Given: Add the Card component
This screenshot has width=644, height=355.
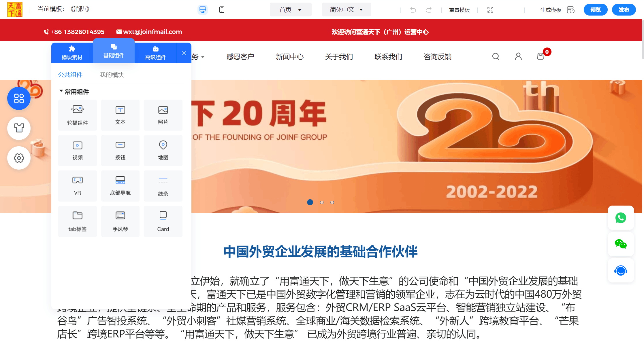Looking at the screenshot, I should point(163,221).
